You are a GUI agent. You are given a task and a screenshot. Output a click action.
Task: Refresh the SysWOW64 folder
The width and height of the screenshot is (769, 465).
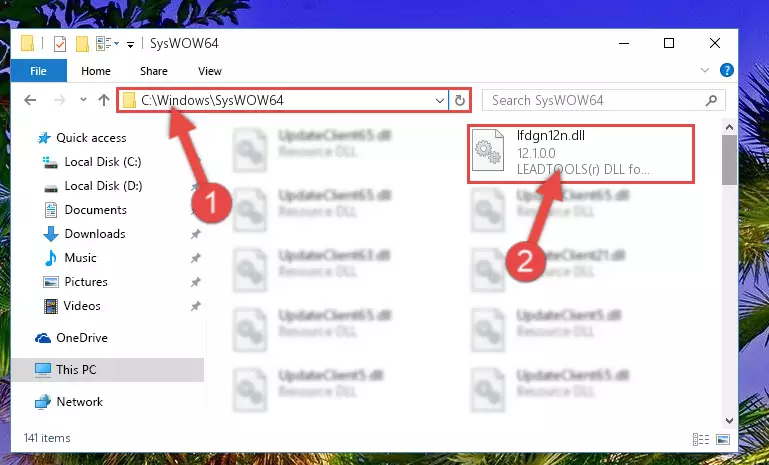(x=460, y=101)
